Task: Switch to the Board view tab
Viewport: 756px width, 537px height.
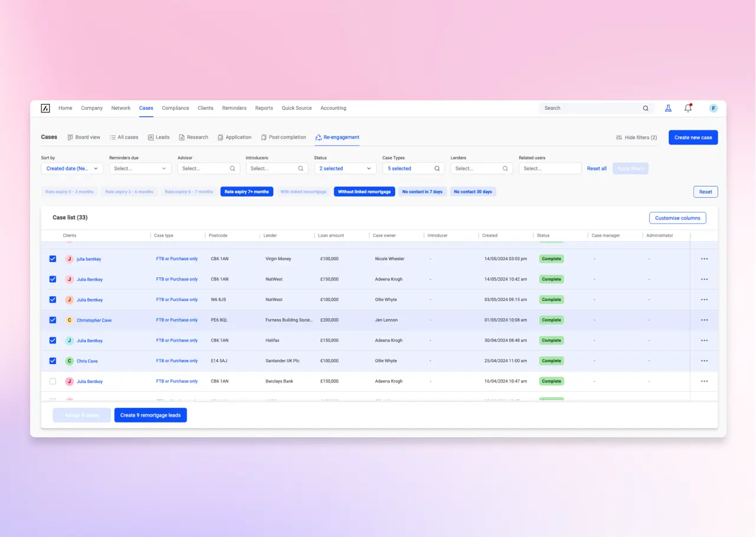Action: (84, 137)
